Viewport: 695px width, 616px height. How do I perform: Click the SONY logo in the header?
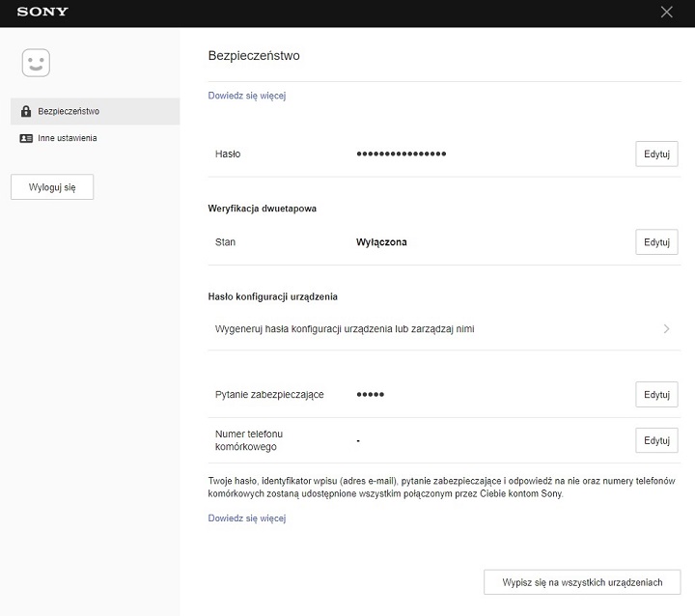(x=42, y=13)
